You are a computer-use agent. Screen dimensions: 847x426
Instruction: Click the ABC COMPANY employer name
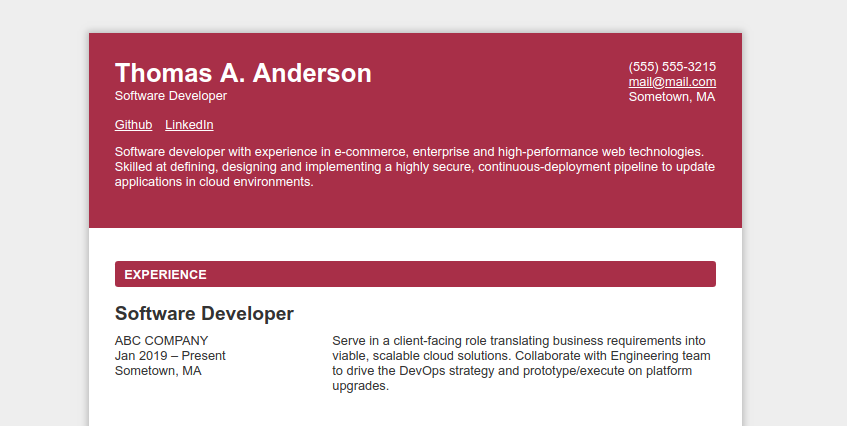[162, 340]
